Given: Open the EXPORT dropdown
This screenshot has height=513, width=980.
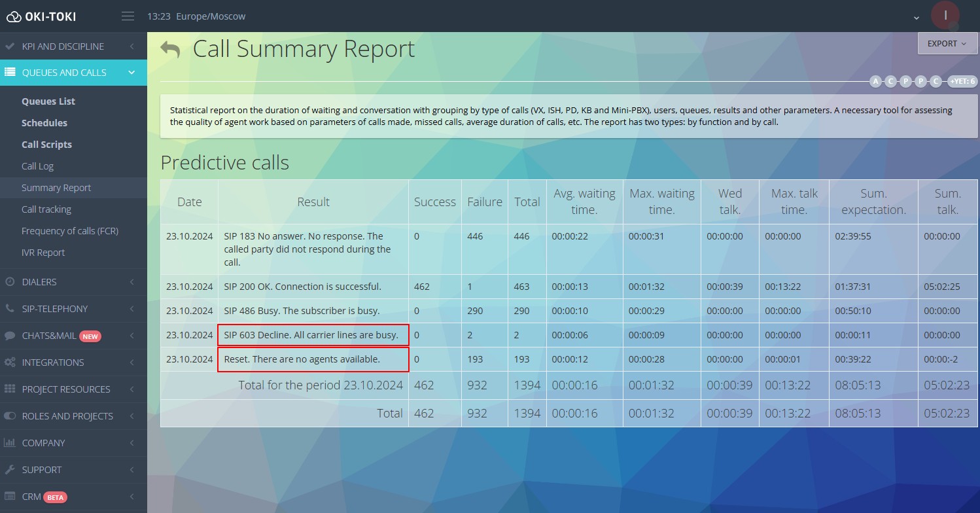Looking at the screenshot, I should 947,44.
